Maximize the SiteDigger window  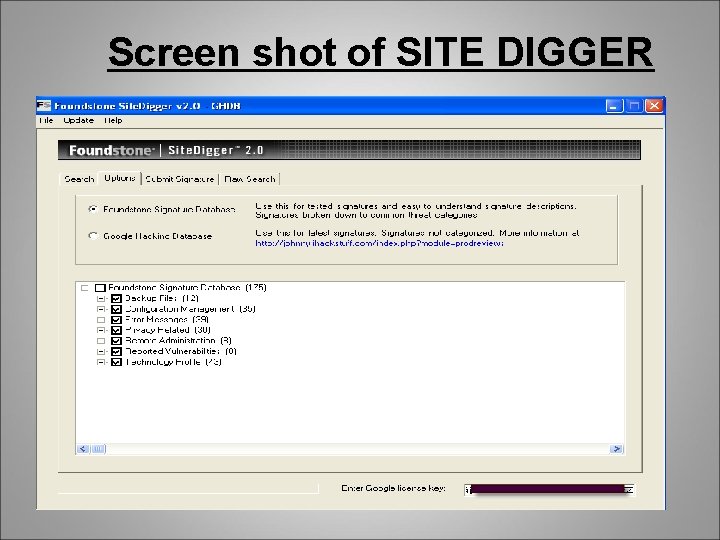(x=634, y=106)
